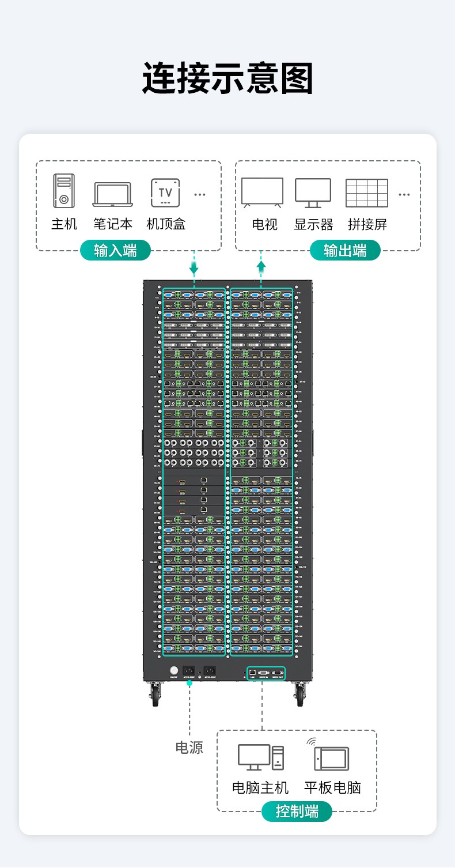455x868 pixels.
Task: Click the RS232 IN port
Action: coord(264,672)
